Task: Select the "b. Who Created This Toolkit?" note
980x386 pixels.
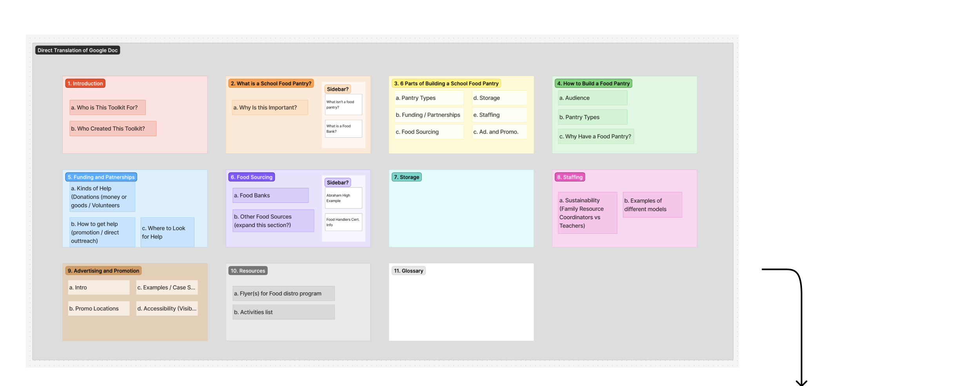Action: [113, 129]
